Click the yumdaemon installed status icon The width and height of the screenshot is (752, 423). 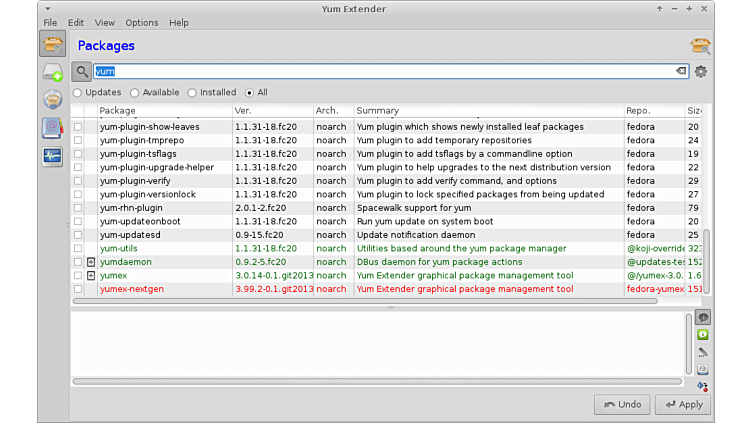click(91, 262)
